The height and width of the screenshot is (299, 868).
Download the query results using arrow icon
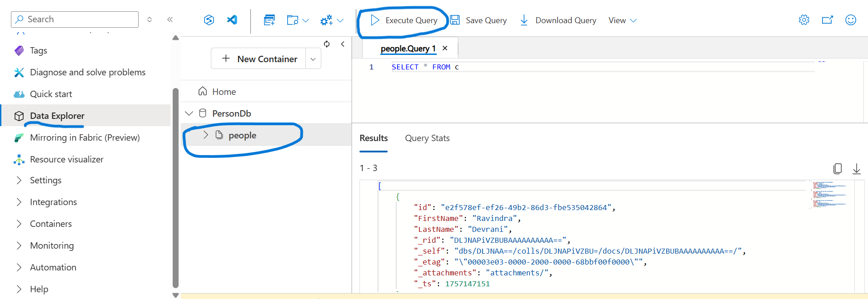856,169
